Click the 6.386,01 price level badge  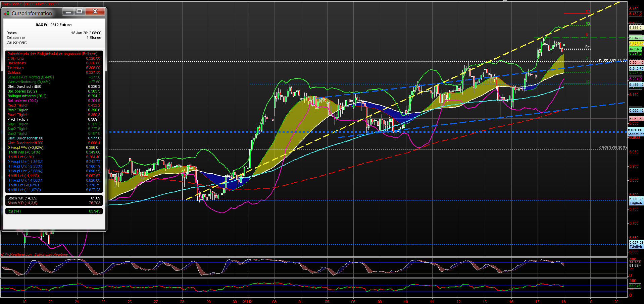[x=636, y=28]
